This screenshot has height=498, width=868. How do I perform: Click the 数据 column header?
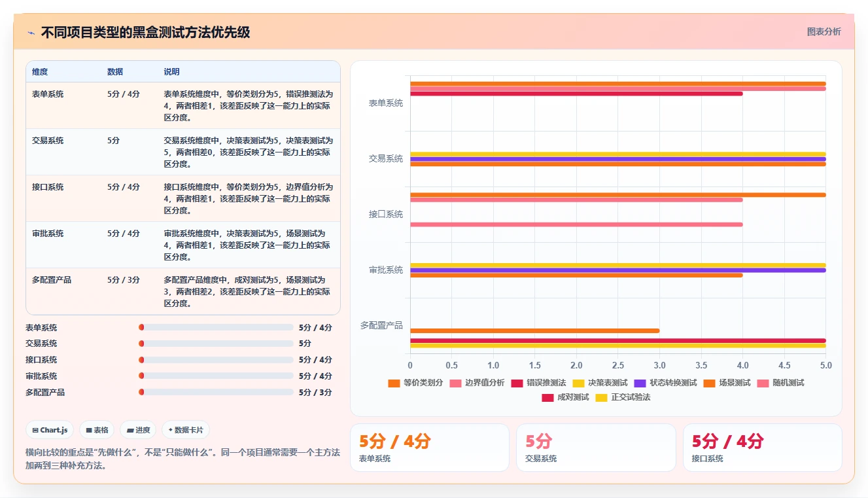pyautogui.click(x=115, y=72)
